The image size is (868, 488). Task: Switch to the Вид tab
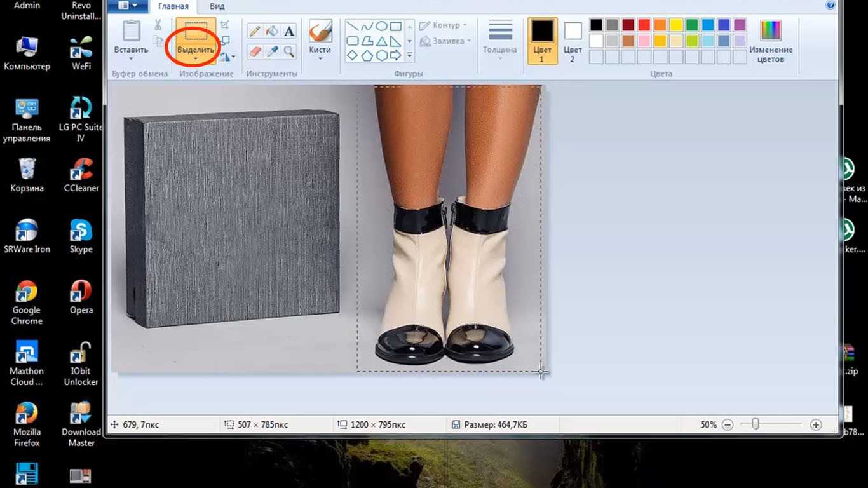[217, 6]
